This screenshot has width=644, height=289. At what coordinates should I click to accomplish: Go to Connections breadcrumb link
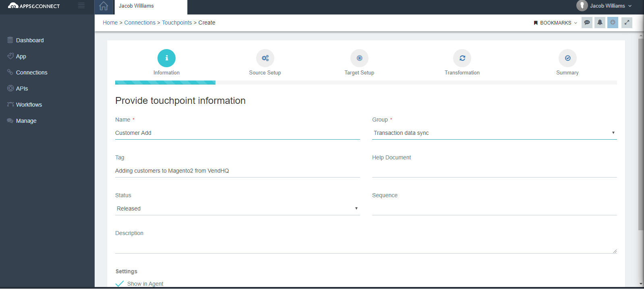pos(140,23)
